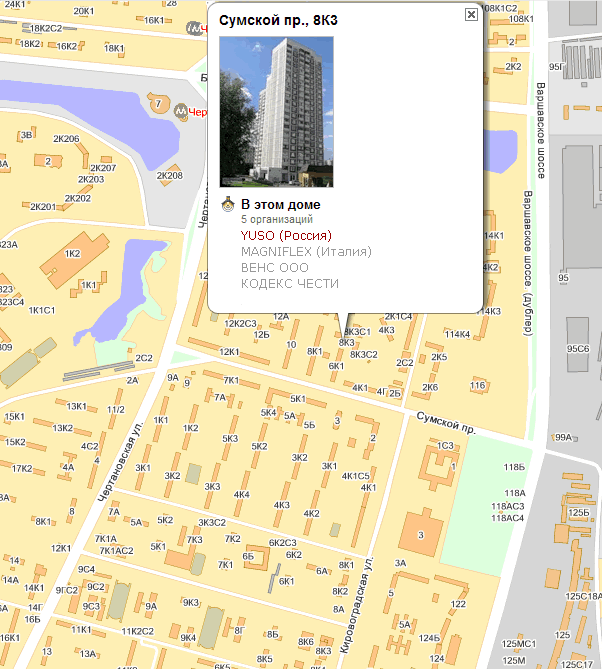Click building label 125МС1

tap(519, 644)
